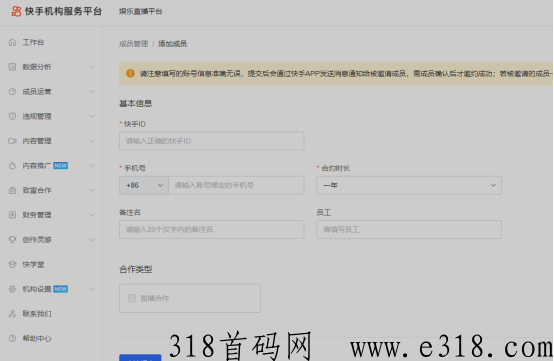Click the 创作灵感 lightbulb icon
This screenshot has width=554, height=361.
[12, 239]
